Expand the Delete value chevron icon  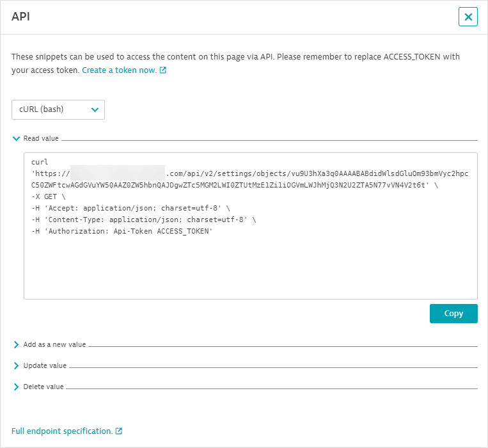point(16,387)
